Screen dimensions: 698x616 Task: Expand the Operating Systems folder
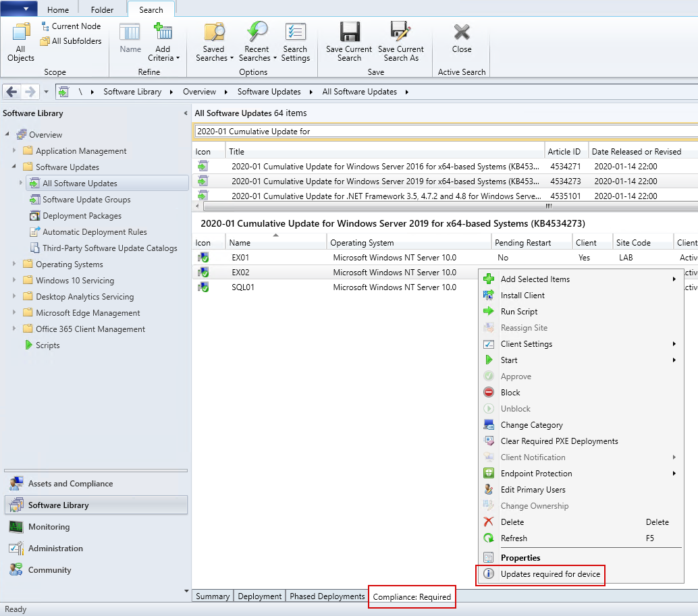(14, 264)
